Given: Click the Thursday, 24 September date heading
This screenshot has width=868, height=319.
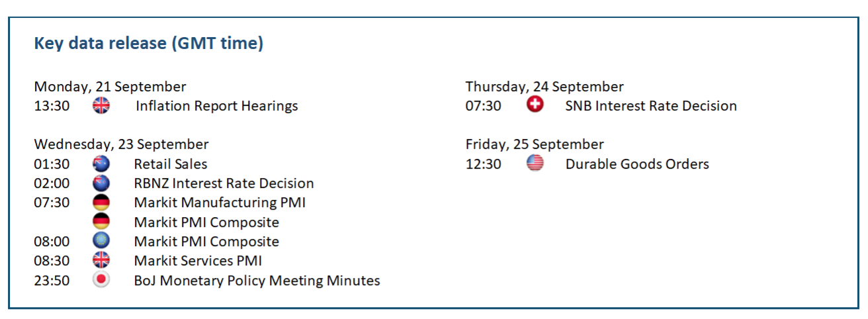Looking at the screenshot, I should (x=544, y=87).
